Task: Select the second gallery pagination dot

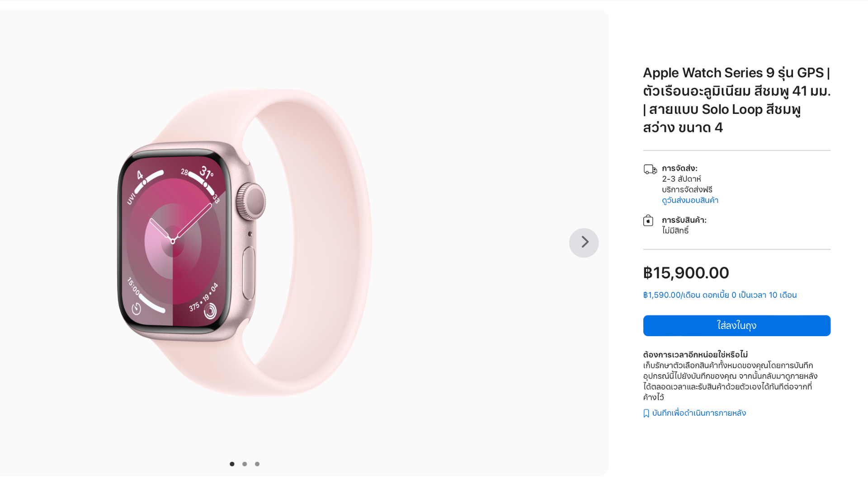Action: tap(245, 464)
